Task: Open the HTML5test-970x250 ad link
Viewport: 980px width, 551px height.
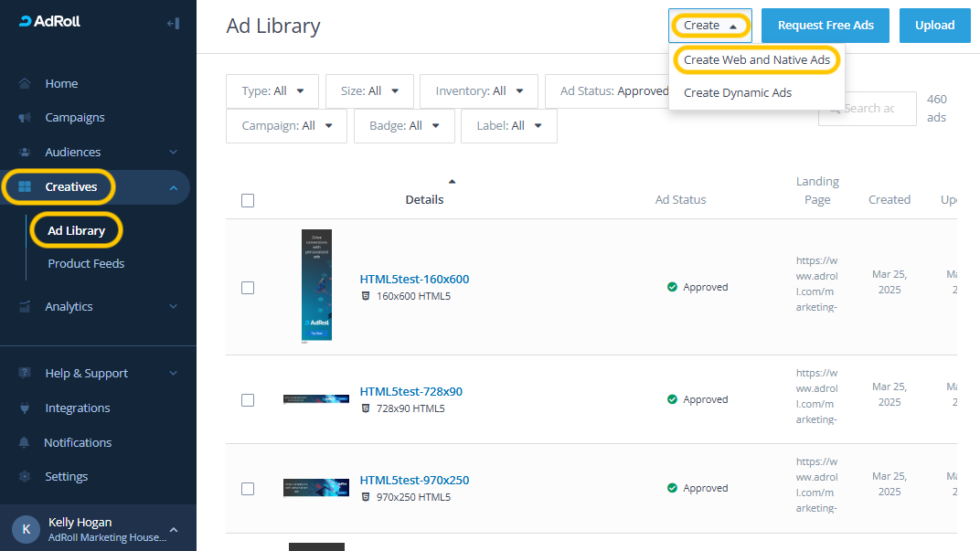Action: click(x=414, y=481)
